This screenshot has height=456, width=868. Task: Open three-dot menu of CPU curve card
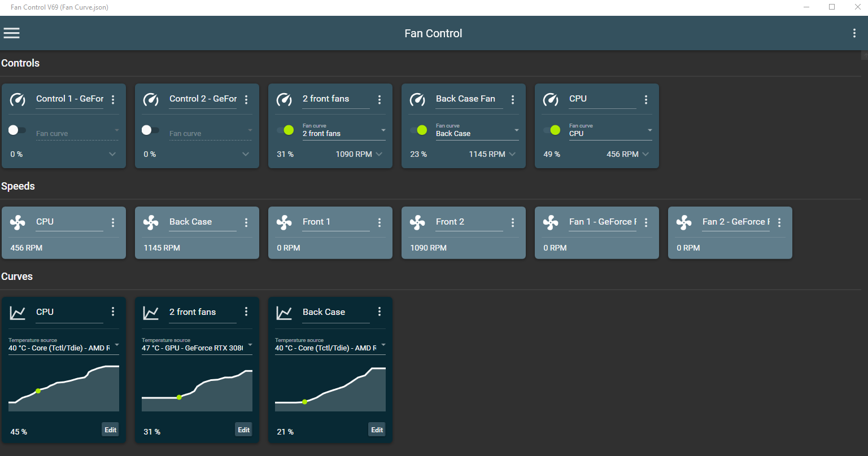(113, 312)
